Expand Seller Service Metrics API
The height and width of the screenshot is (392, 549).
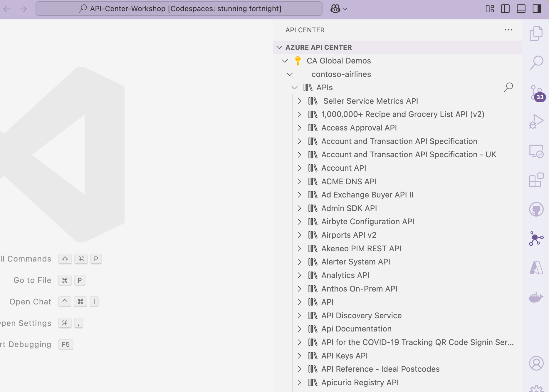pyautogui.click(x=299, y=101)
